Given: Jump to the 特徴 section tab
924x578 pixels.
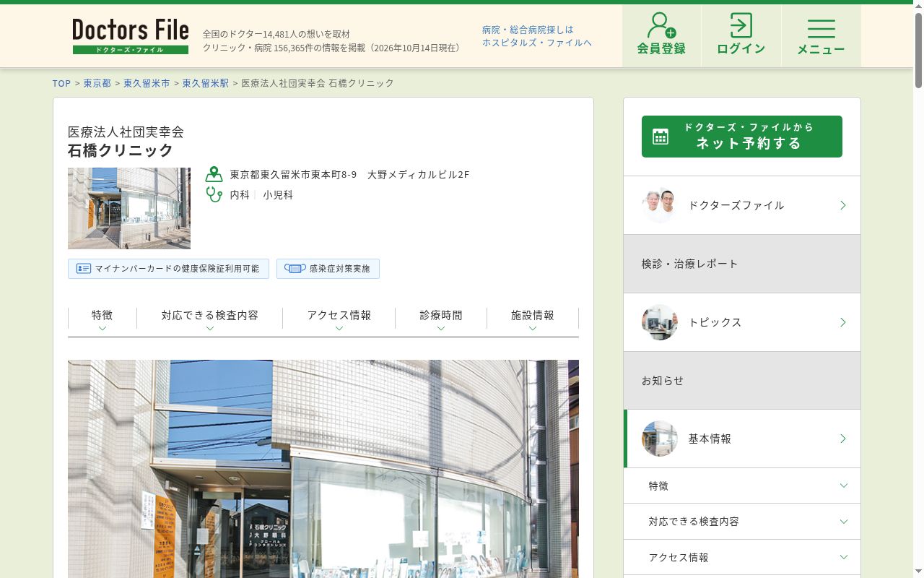Looking at the screenshot, I should click(x=103, y=319).
